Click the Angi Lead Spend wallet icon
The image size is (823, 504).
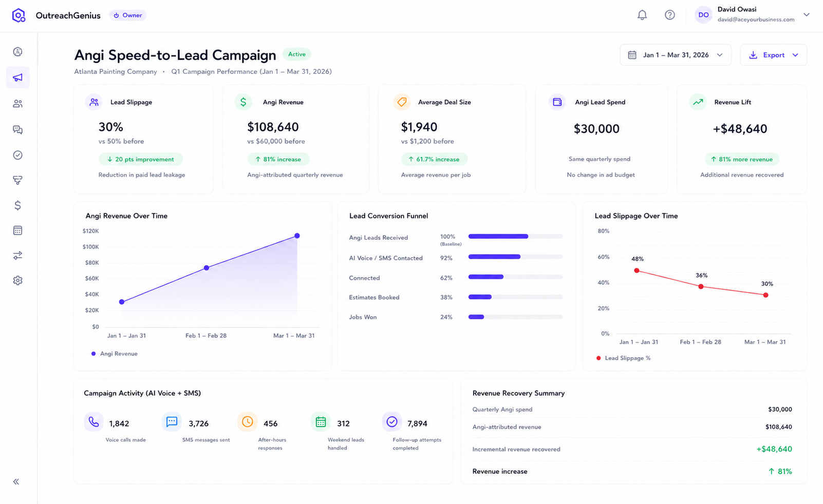click(x=557, y=102)
